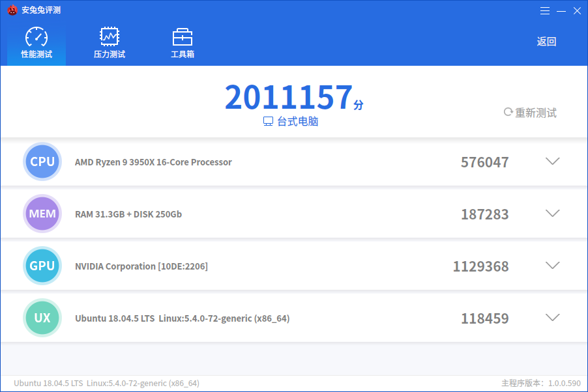
Task: Click 重新测试 to rerun the benchmark
Action: point(530,113)
